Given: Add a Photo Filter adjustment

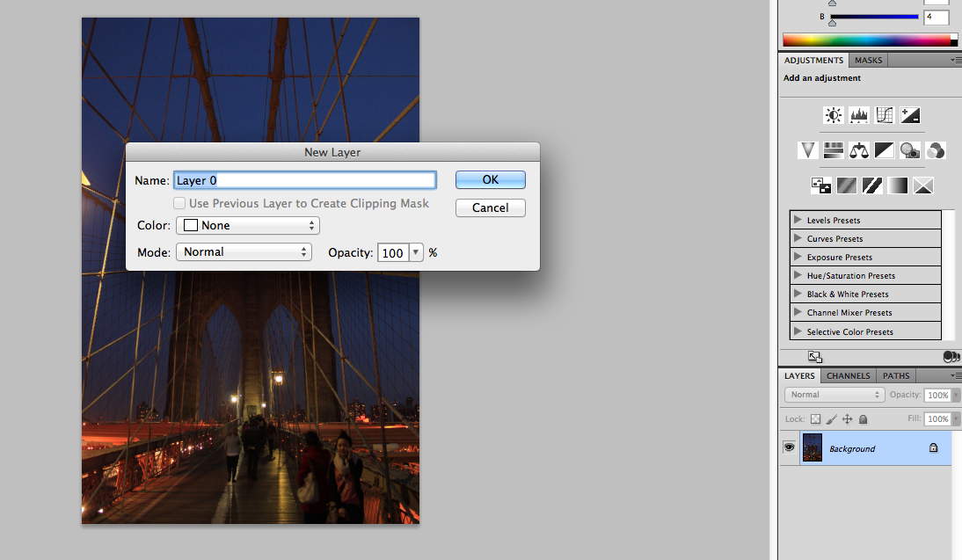Looking at the screenshot, I should tap(910, 149).
